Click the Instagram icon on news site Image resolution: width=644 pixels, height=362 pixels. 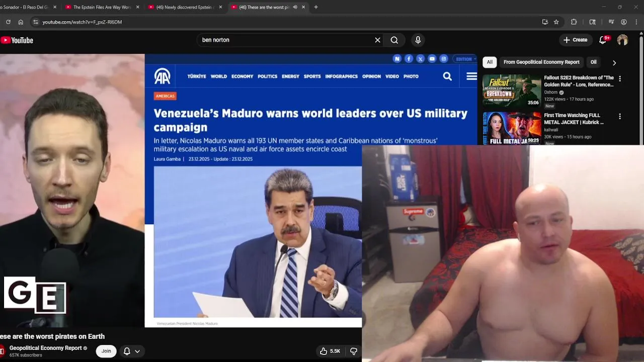click(x=443, y=59)
